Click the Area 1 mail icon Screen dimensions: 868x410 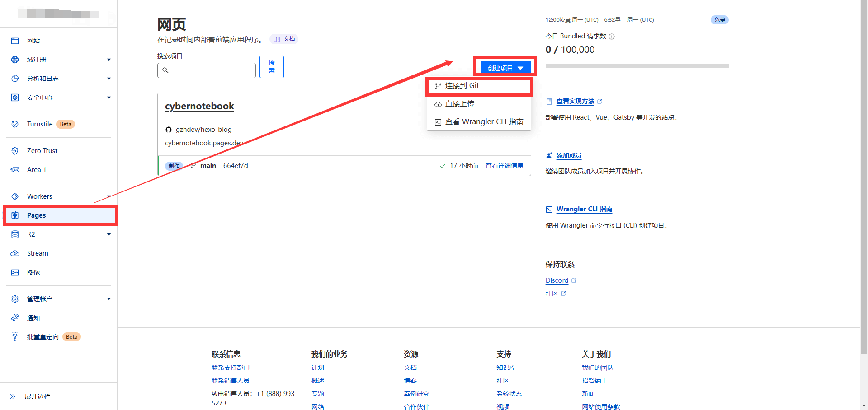(x=15, y=170)
